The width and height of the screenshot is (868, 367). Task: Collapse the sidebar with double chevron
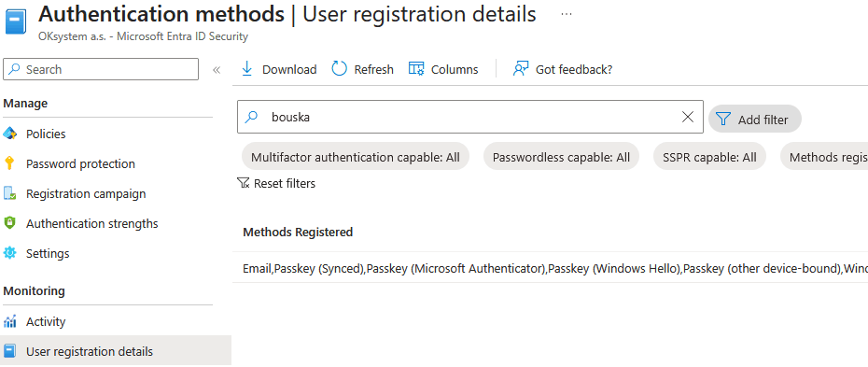(217, 70)
